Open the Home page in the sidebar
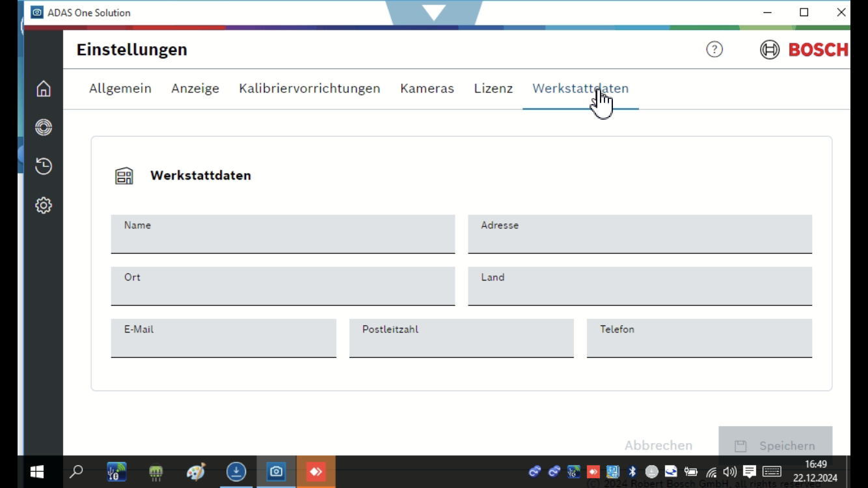The height and width of the screenshot is (488, 868). tap(44, 88)
